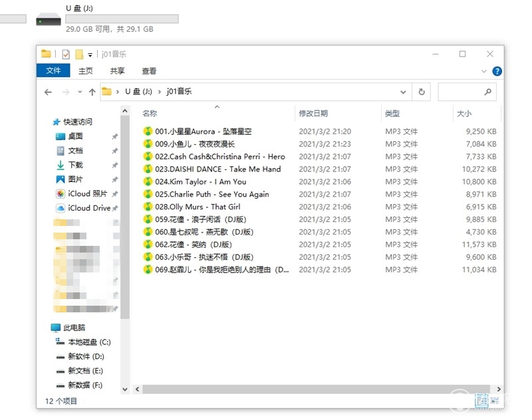This screenshot has height=420, width=532.
Task: Sort files by the 大小 column header
Action: [x=464, y=114]
